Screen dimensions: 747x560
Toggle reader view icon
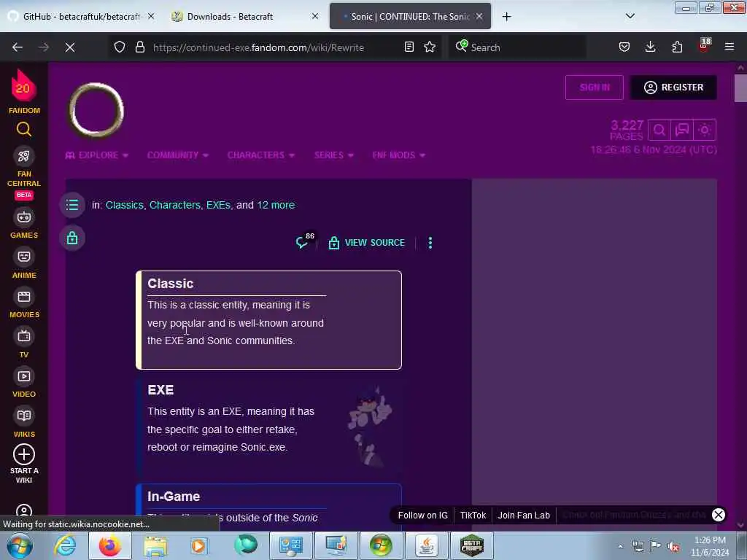[409, 47]
